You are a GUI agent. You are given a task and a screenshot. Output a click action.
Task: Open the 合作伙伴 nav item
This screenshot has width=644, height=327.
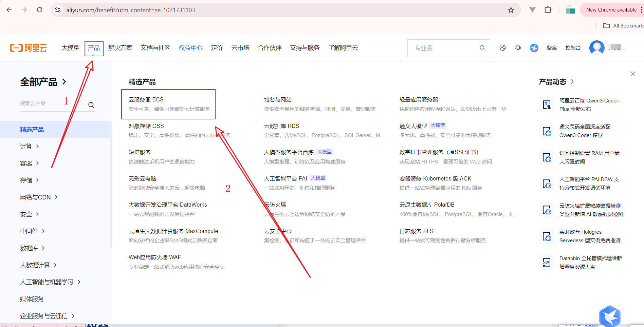coord(270,48)
